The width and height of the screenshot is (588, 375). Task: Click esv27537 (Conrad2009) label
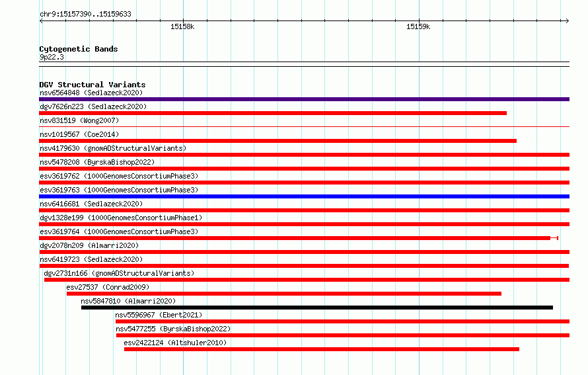pyautogui.click(x=108, y=287)
